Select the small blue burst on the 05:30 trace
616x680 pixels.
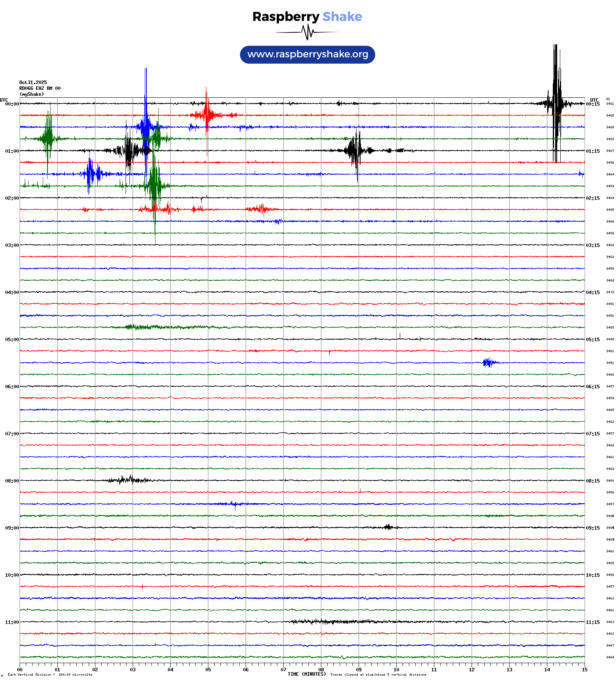coord(488,363)
